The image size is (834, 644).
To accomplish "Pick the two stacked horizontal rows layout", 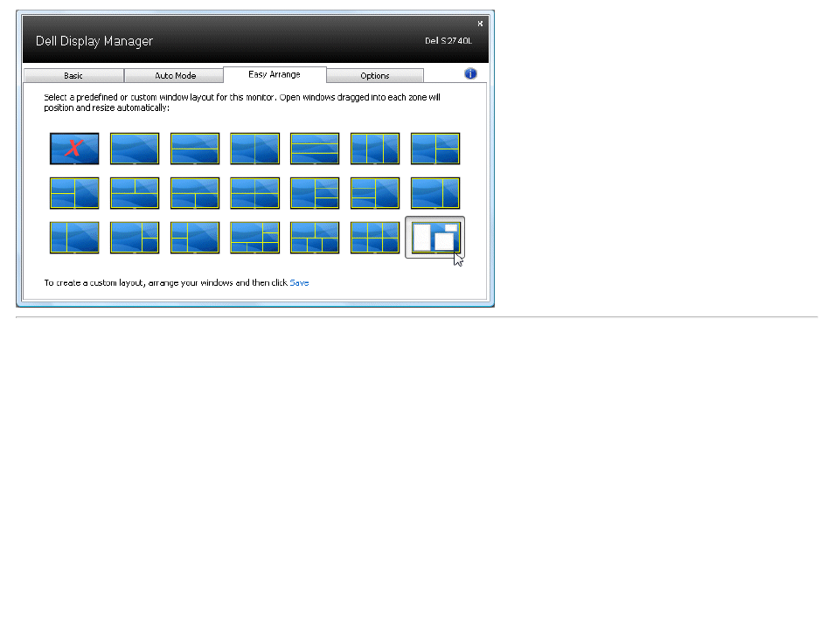I will pos(195,149).
